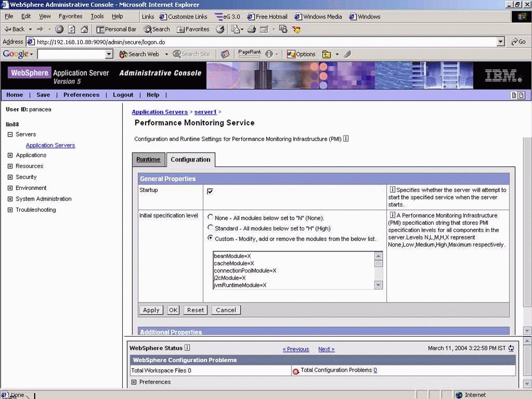Click the Search toolbar button

[156, 29]
